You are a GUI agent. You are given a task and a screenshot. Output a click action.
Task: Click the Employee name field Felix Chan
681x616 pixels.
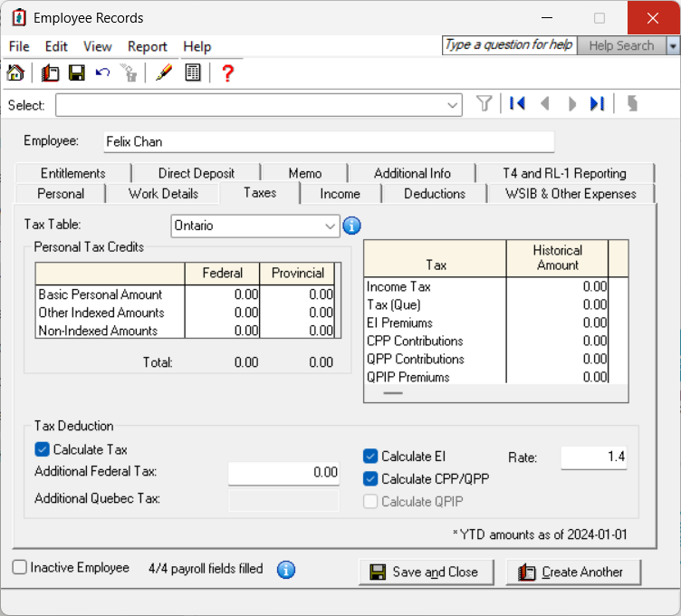click(x=329, y=141)
